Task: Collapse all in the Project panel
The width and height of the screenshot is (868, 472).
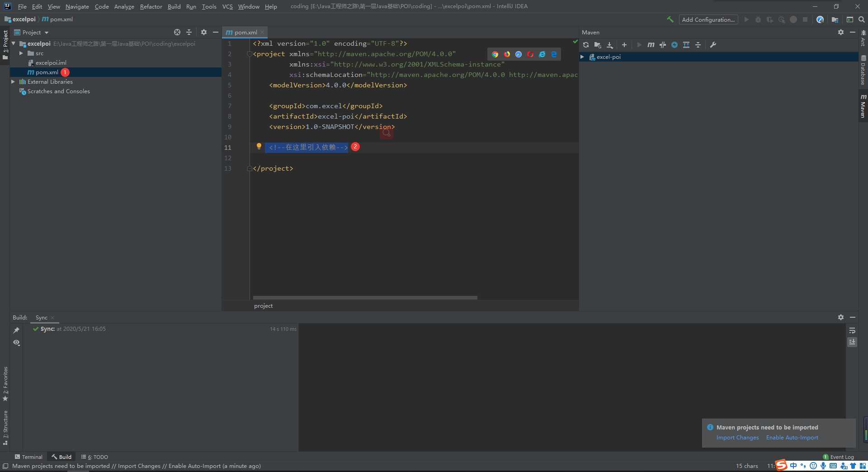Action: tap(189, 32)
